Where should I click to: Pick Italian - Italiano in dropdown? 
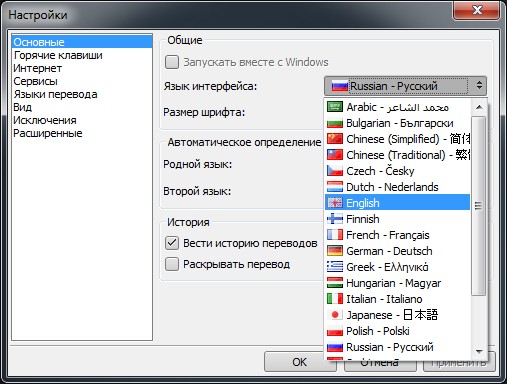[x=397, y=299]
